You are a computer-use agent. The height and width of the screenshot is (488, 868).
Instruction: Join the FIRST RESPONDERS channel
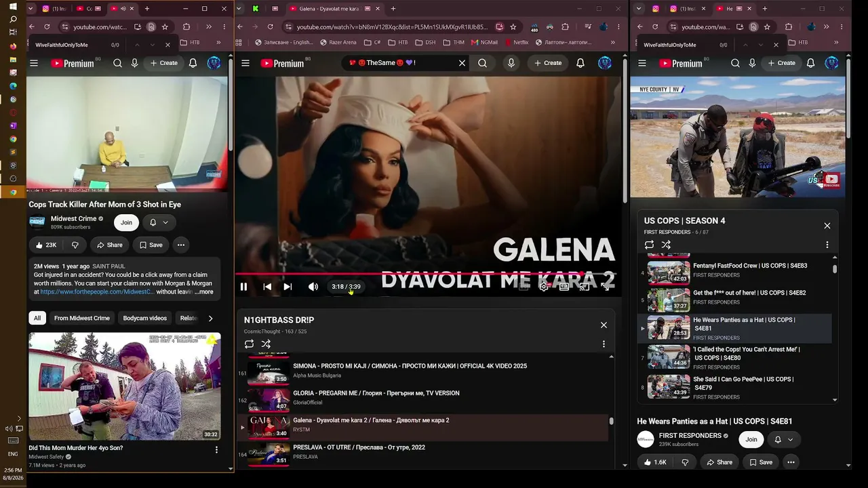click(751, 439)
